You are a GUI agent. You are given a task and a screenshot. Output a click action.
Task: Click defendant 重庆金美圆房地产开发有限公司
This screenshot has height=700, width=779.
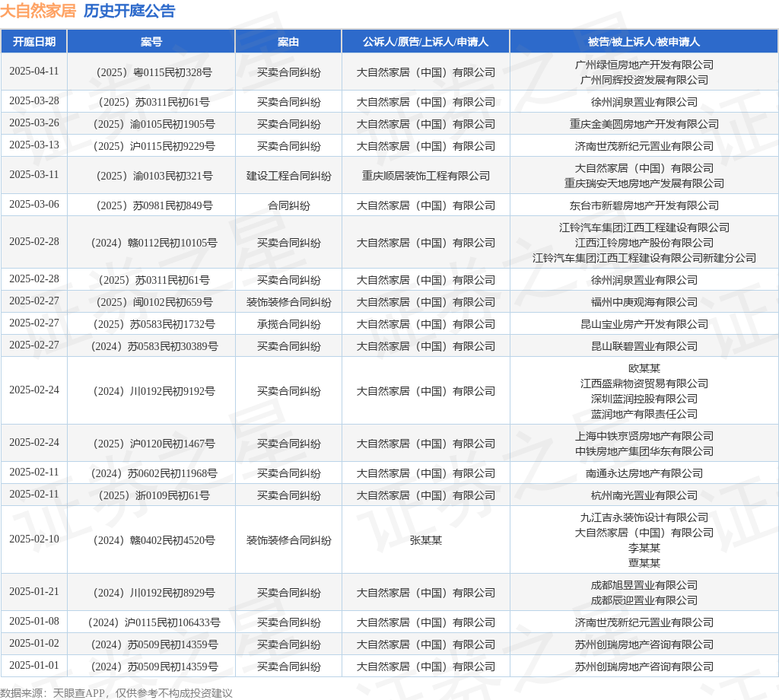[x=644, y=124]
